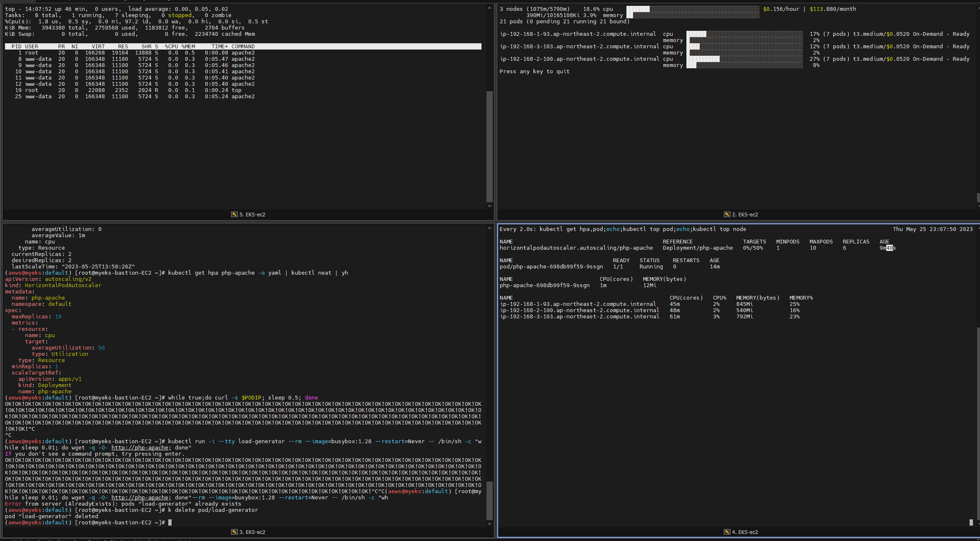Select the 2. EKS-ec2 pane title label
This screenshot has width=980, height=541.
(x=745, y=214)
